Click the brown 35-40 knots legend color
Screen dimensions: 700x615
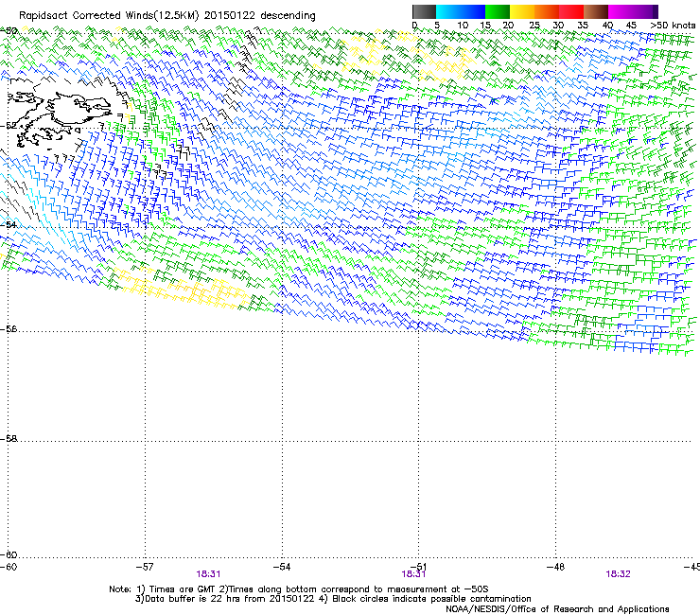(x=596, y=11)
